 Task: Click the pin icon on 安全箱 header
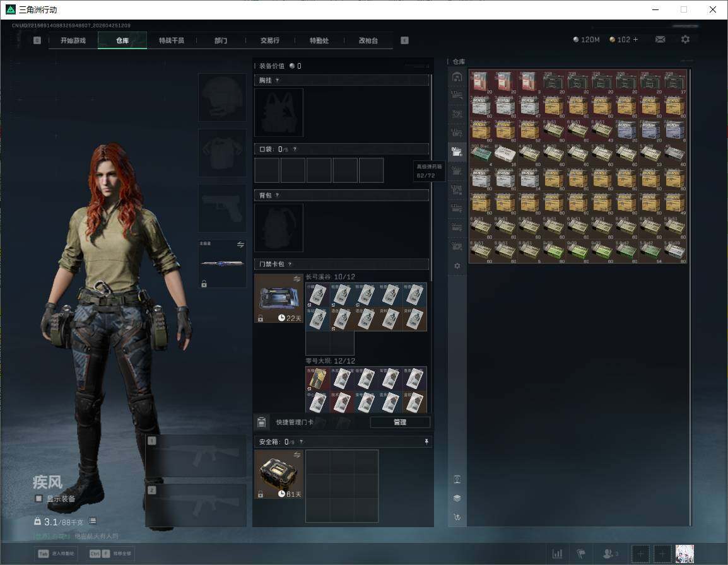point(426,441)
